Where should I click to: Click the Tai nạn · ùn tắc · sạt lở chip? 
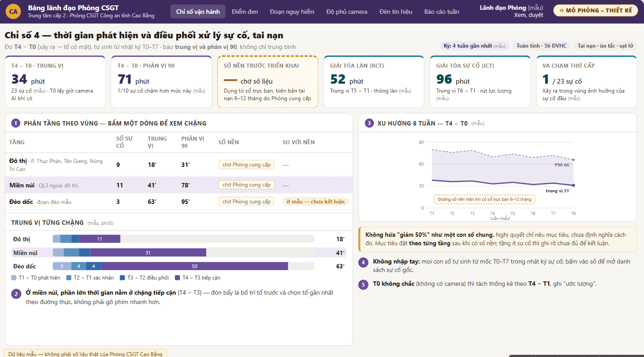605,46
